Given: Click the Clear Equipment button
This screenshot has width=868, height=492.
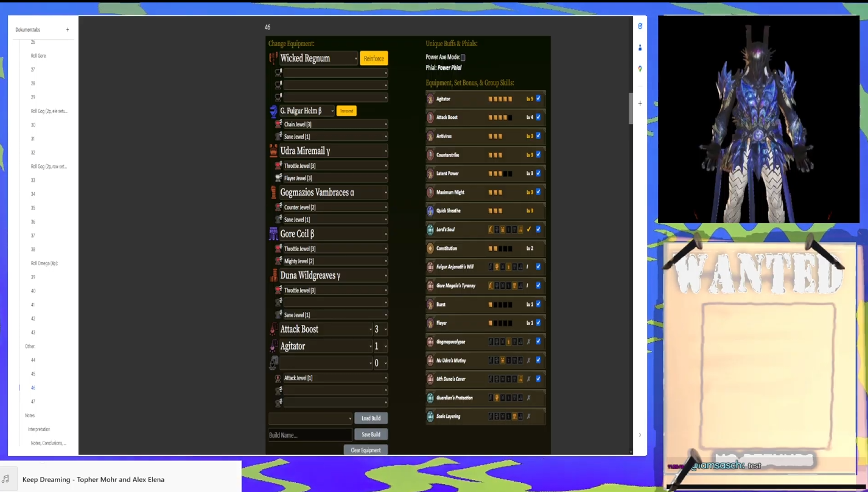Looking at the screenshot, I should 366,450.
